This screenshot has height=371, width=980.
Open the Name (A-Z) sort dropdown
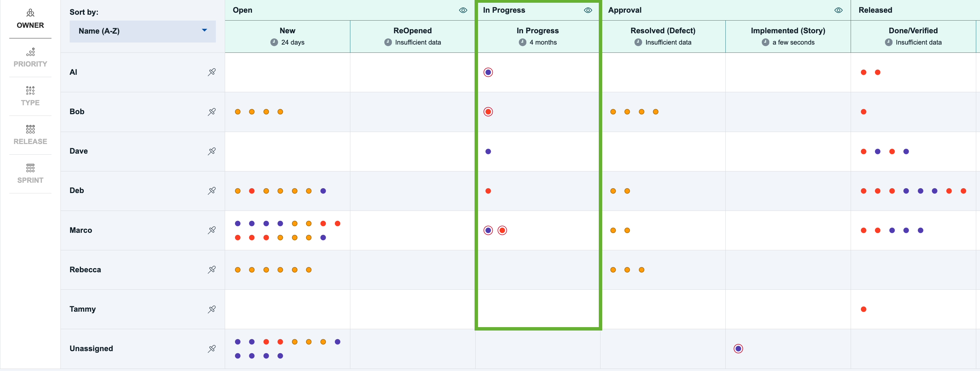tap(143, 31)
